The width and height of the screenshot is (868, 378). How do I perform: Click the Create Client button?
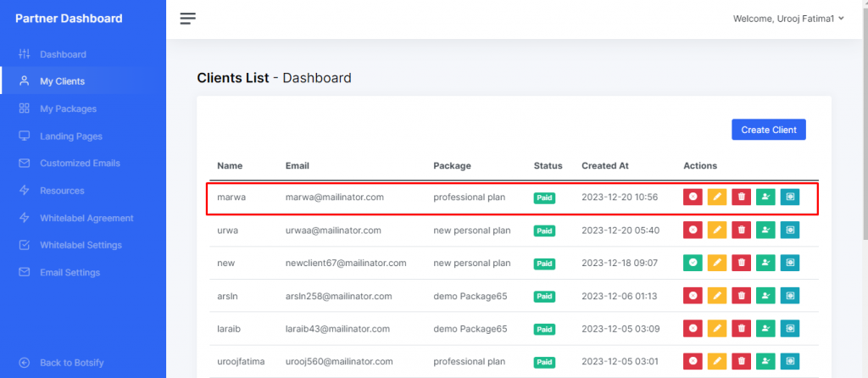pyautogui.click(x=769, y=130)
